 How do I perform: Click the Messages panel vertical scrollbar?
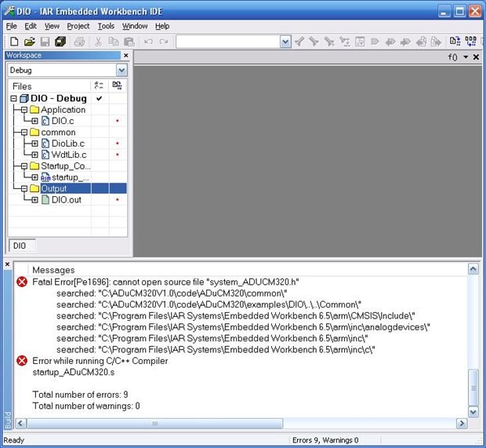point(473,337)
